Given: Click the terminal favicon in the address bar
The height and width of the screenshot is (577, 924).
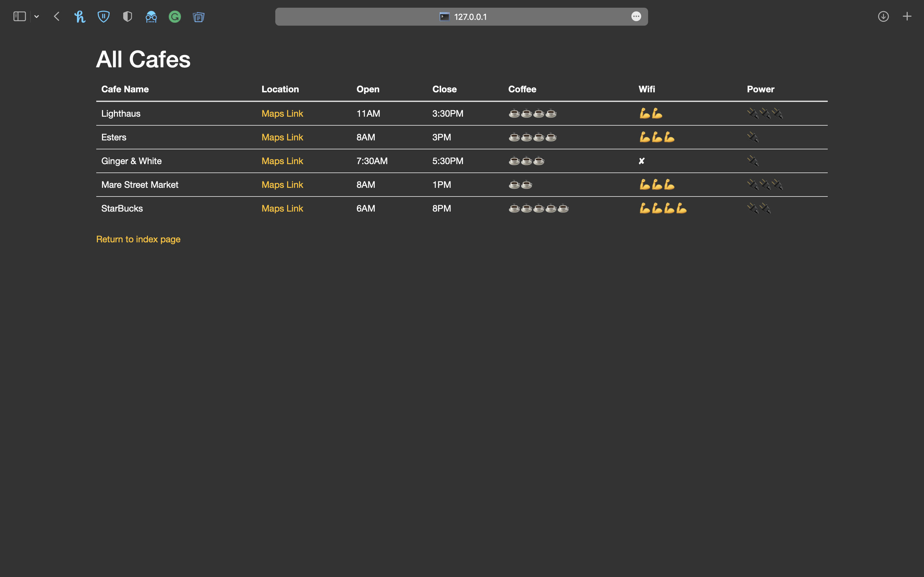Looking at the screenshot, I should pos(444,16).
